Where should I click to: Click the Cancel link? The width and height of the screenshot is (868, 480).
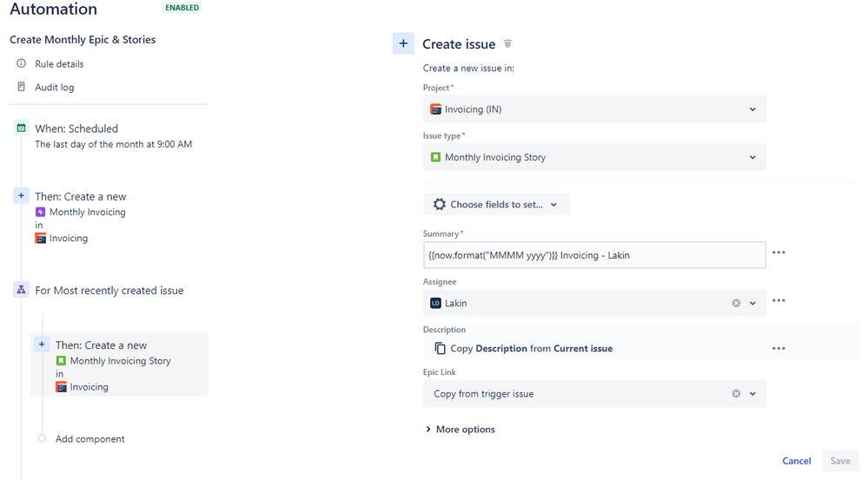797,461
